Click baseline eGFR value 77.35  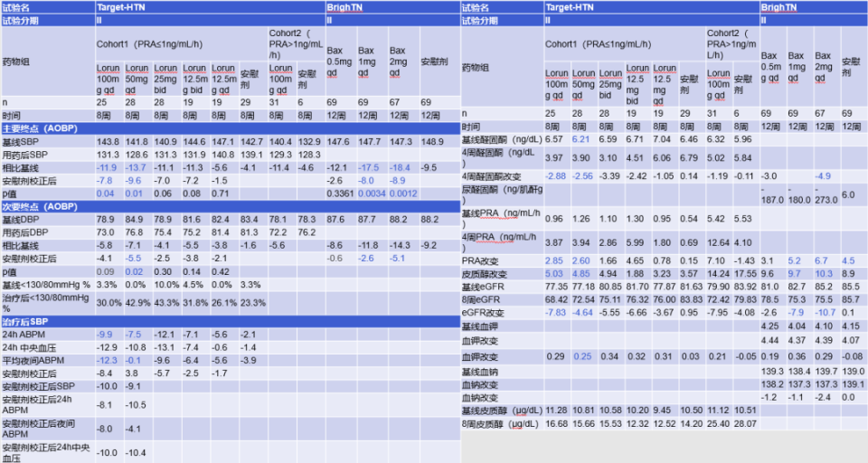click(556, 287)
